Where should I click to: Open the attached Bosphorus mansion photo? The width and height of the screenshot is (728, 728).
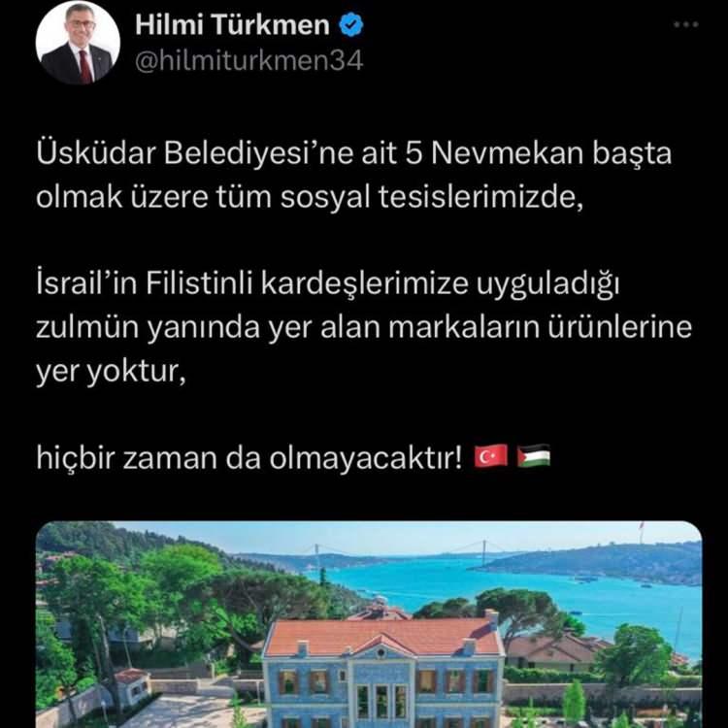pyautogui.click(x=369, y=624)
